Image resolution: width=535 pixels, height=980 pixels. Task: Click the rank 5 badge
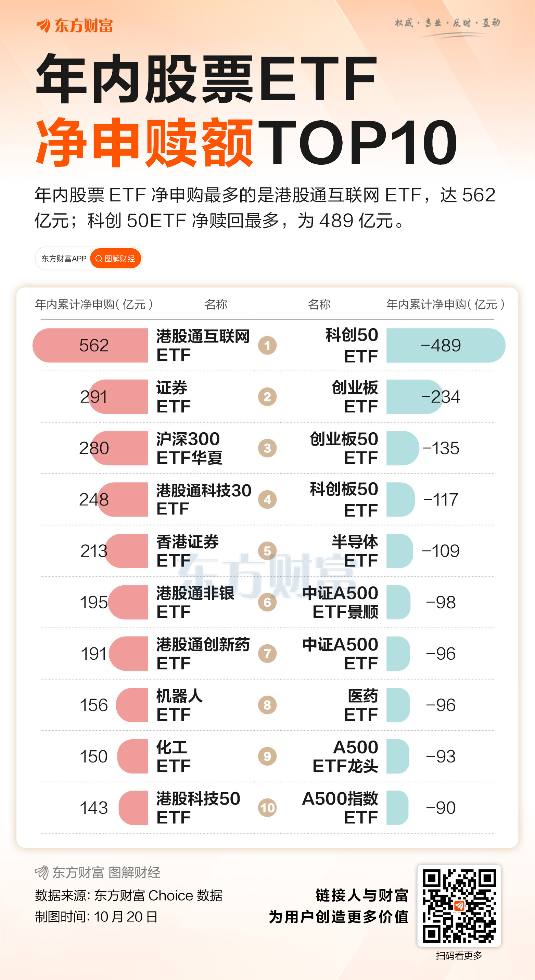[267, 550]
